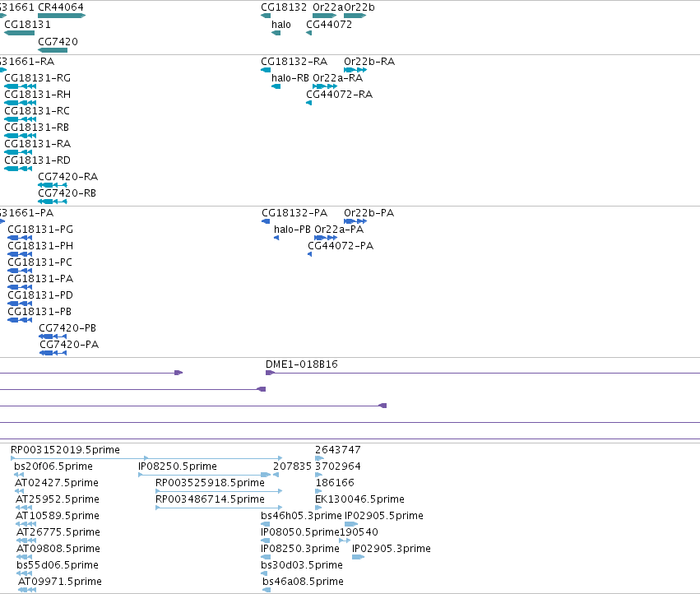Select EST AT10589.5prime
The width and height of the screenshot is (700, 594).
[58, 515]
